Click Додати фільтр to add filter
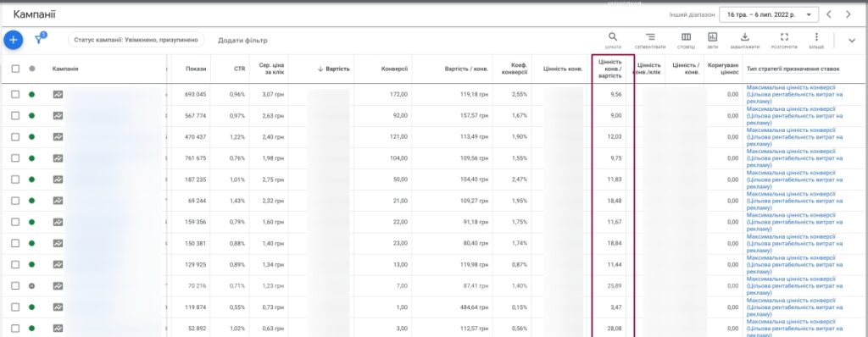 click(x=242, y=41)
